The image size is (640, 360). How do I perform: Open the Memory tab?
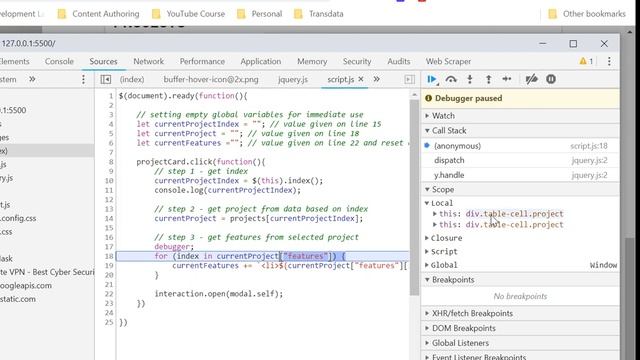(312, 61)
